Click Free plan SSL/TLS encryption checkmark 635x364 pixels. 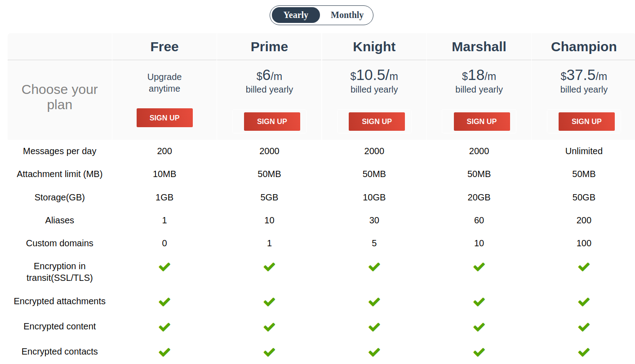pyautogui.click(x=164, y=267)
